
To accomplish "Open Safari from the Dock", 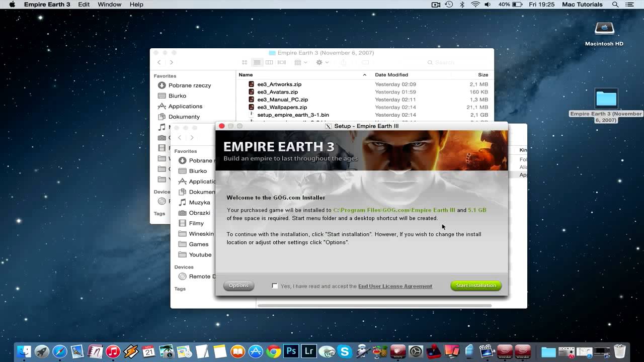I will (x=59, y=351).
